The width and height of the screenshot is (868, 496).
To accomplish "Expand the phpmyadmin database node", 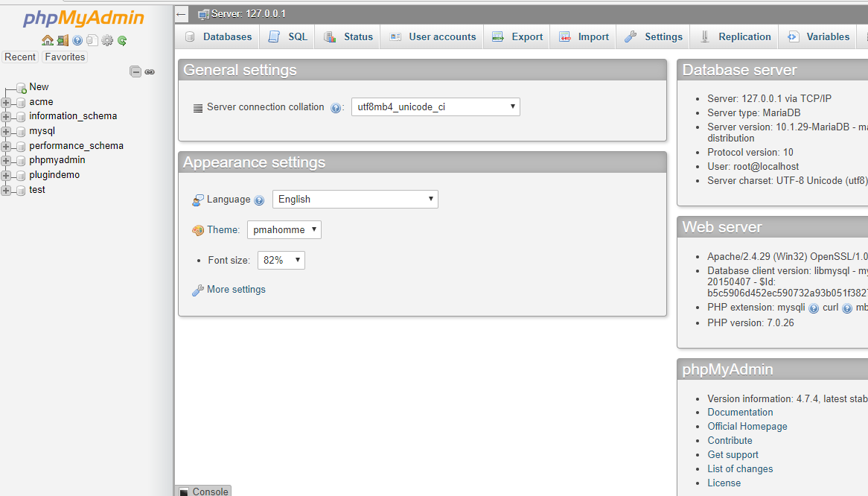I will pyautogui.click(x=6, y=161).
